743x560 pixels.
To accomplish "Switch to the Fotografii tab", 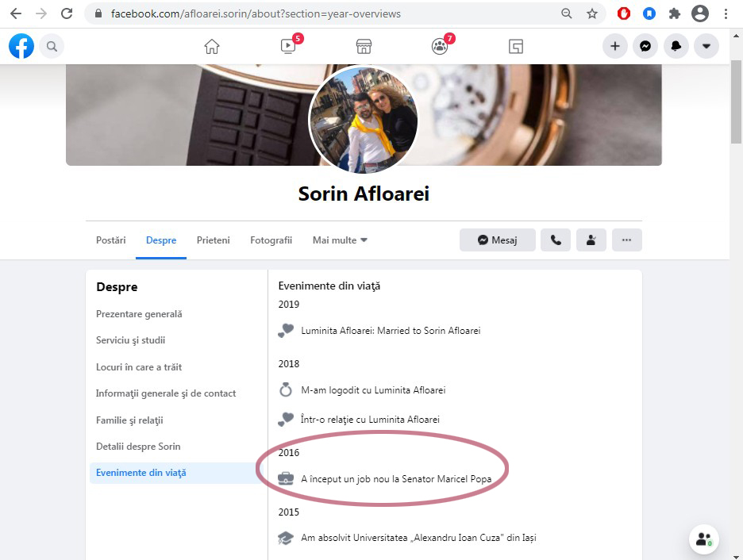I will (271, 240).
